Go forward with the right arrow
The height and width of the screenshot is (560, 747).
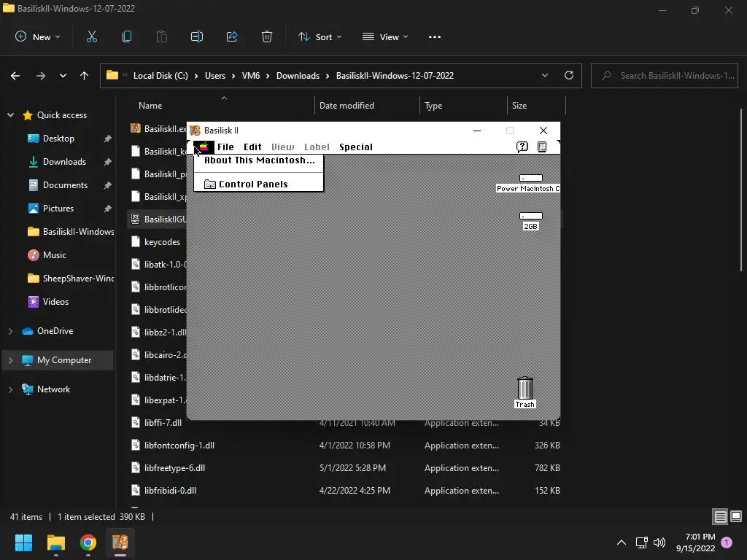(x=41, y=76)
